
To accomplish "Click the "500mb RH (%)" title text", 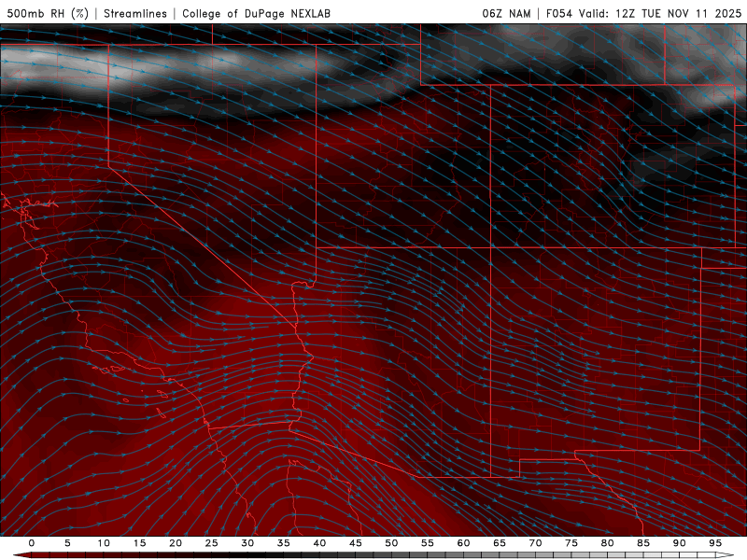I will (48, 13).
